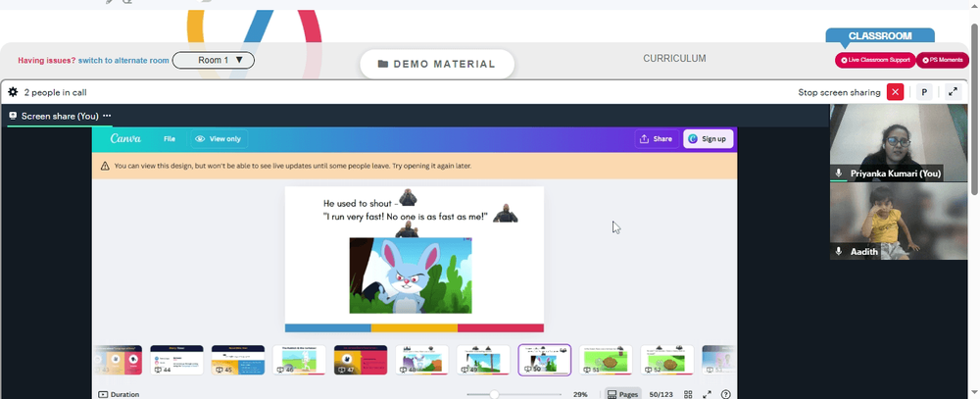The image size is (980, 399).
Task: Select page 44 thumbnail
Action: tap(176, 360)
